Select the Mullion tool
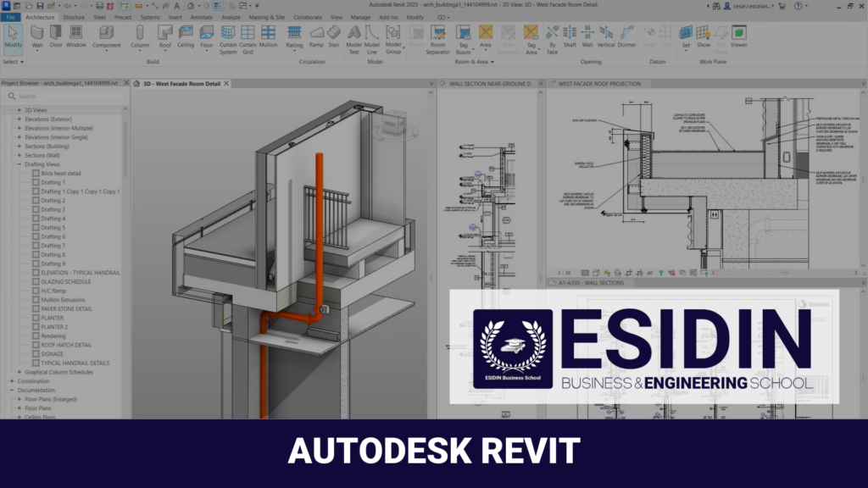 pyautogui.click(x=268, y=36)
